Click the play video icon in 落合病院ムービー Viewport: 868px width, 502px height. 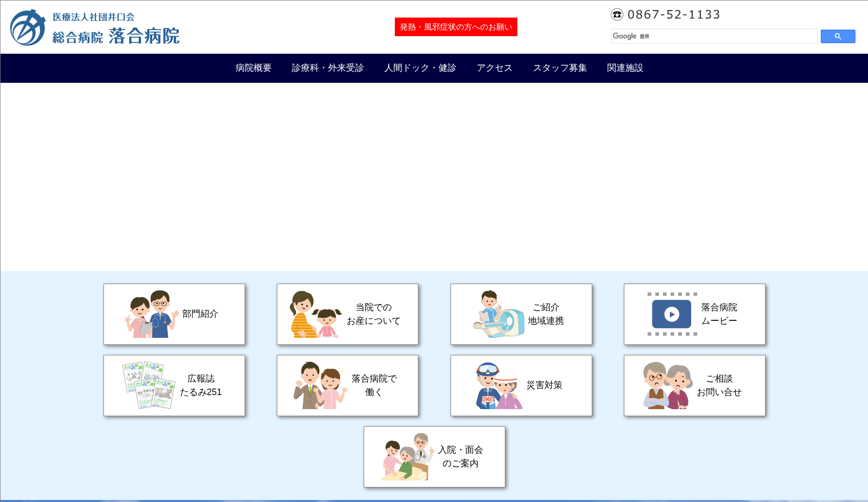[672, 314]
